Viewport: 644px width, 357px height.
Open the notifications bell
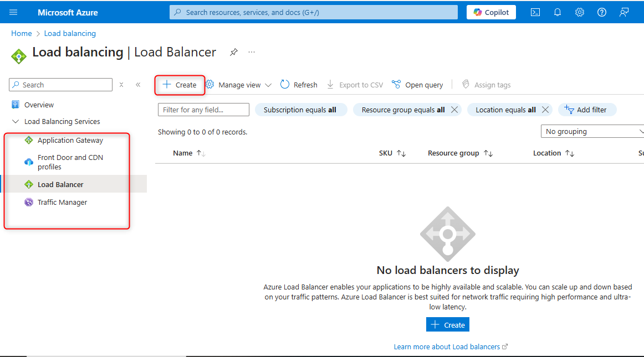click(x=558, y=12)
